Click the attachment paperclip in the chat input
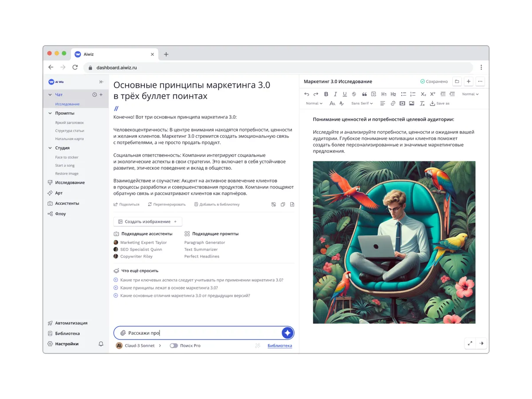 coord(123,332)
